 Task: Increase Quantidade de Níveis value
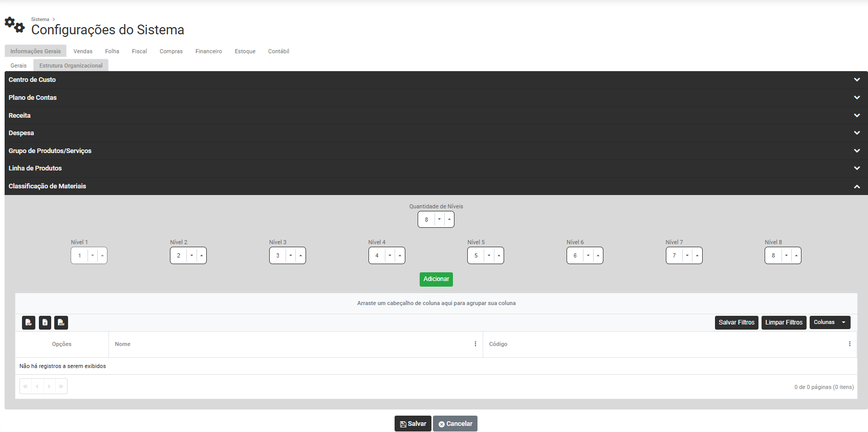click(x=449, y=219)
